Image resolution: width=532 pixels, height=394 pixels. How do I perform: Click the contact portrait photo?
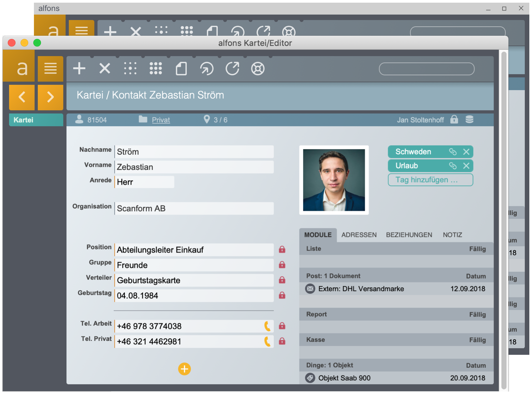334,180
